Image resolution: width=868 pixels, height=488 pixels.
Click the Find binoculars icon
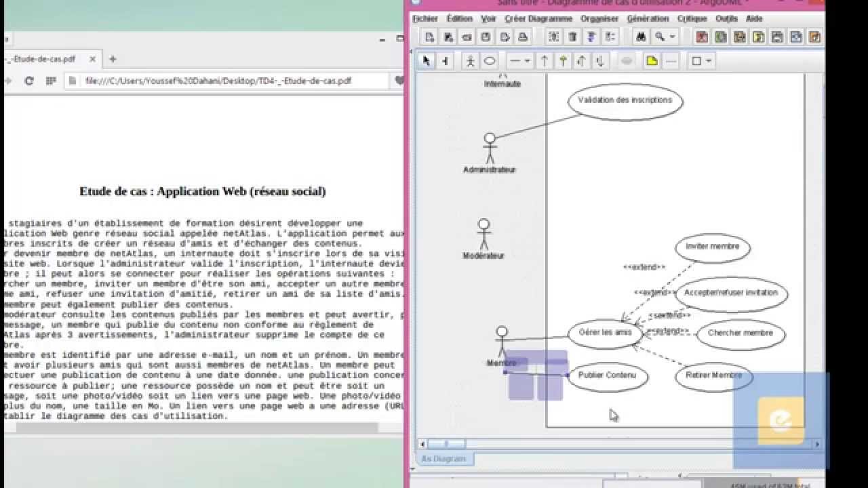[x=641, y=37]
